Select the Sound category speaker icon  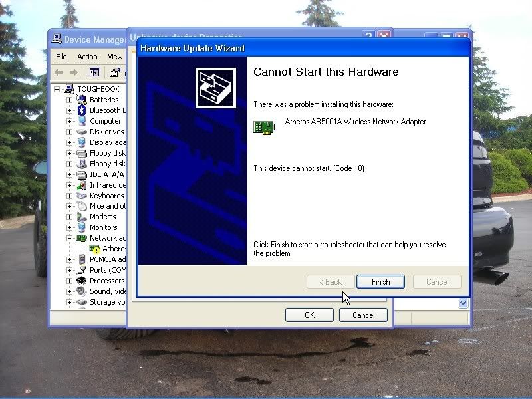tap(81, 291)
